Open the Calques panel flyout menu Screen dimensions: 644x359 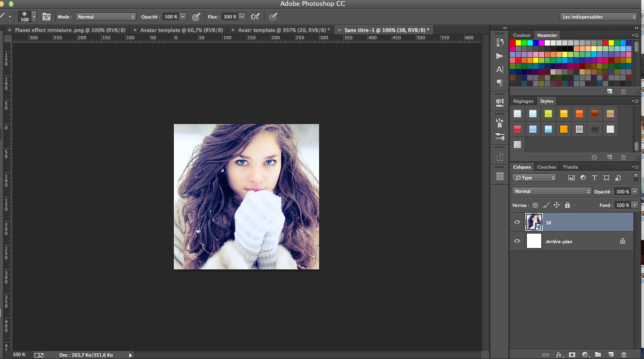[635, 167]
